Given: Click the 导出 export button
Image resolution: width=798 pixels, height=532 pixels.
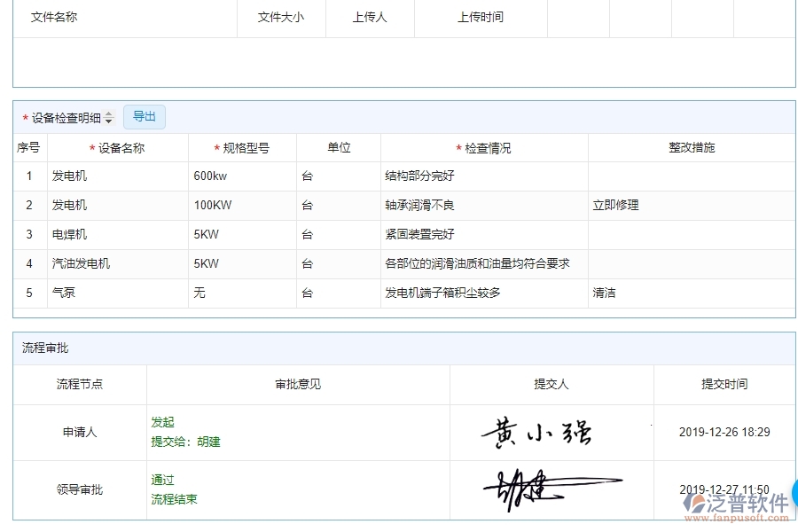Looking at the screenshot, I should [145, 116].
